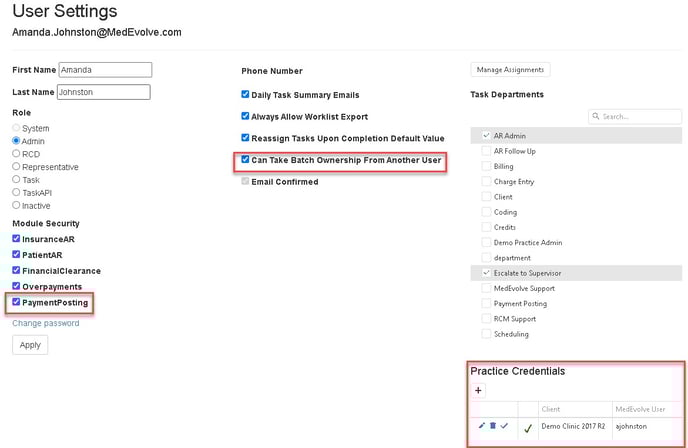Toggle the PaymentPosting module checkbox
688x448 pixels.
click(16, 302)
